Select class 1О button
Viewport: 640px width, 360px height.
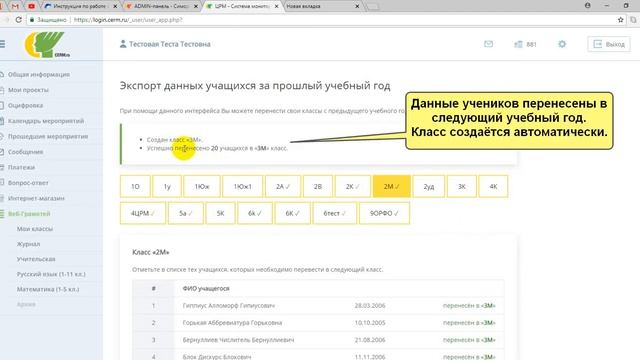pyautogui.click(x=135, y=186)
